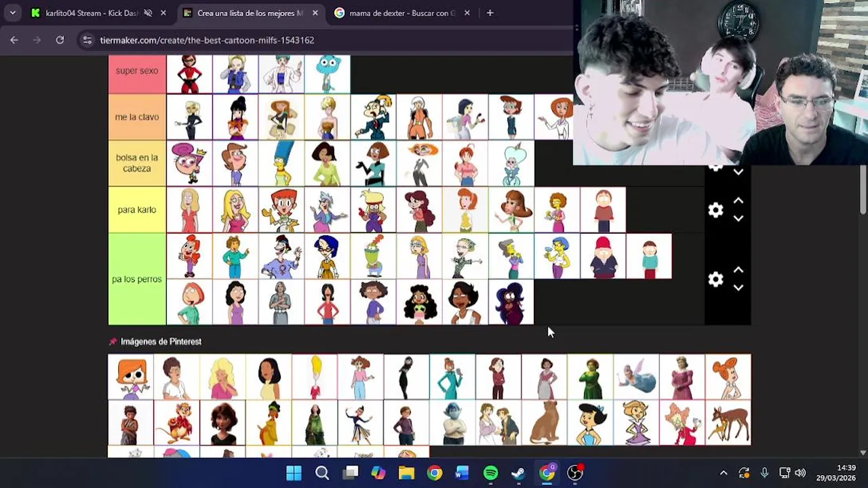
Task: Click the sync update tray icon
Action: [744, 473]
